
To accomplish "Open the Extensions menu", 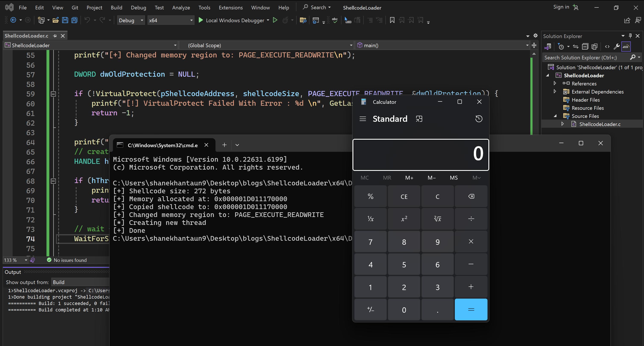I will click(x=230, y=7).
